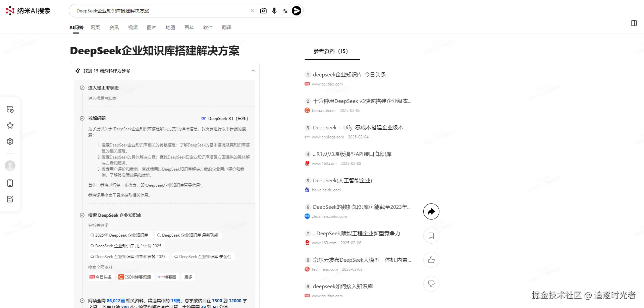Click the 进入慢思考状态 step heading
Viewport: 644px width, 308px height.
[103, 88]
